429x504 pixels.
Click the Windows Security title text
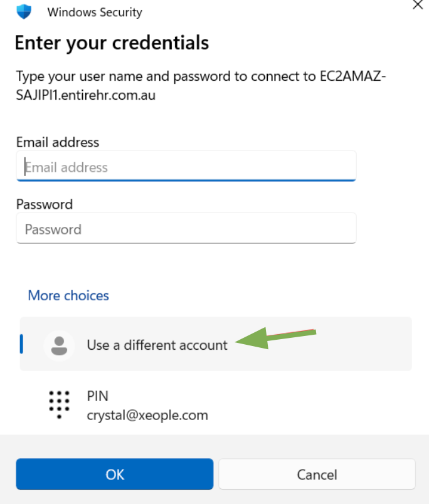pyautogui.click(x=95, y=12)
